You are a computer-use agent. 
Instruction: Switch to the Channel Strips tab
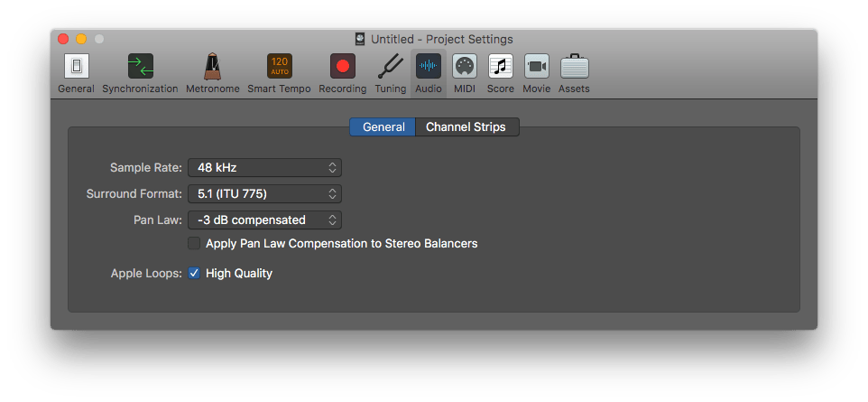tap(466, 127)
